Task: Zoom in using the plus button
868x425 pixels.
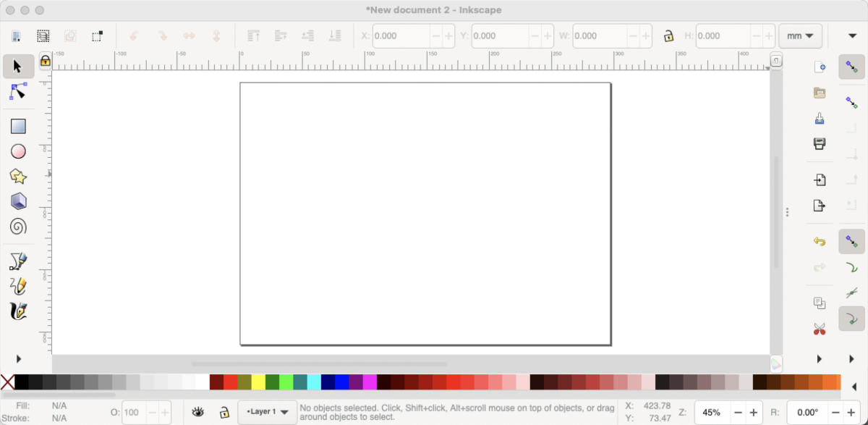Action: (753, 412)
